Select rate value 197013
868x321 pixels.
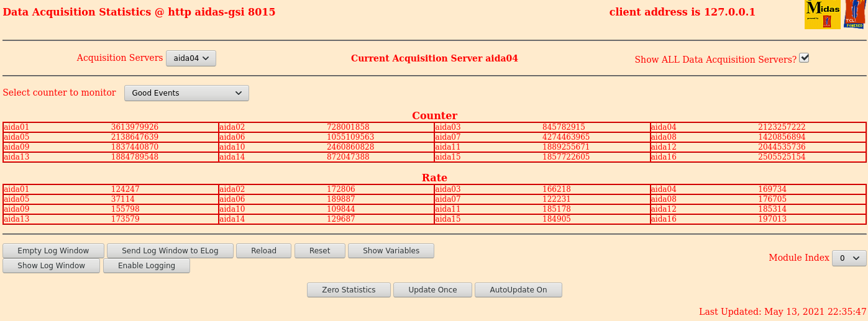(772, 219)
